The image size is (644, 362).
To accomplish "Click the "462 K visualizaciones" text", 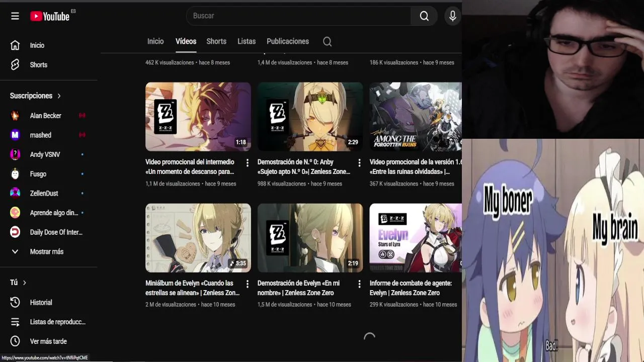I will click(170, 63).
